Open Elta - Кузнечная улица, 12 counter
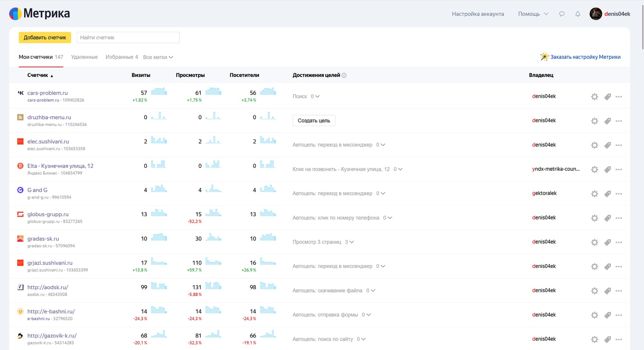 click(x=60, y=166)
